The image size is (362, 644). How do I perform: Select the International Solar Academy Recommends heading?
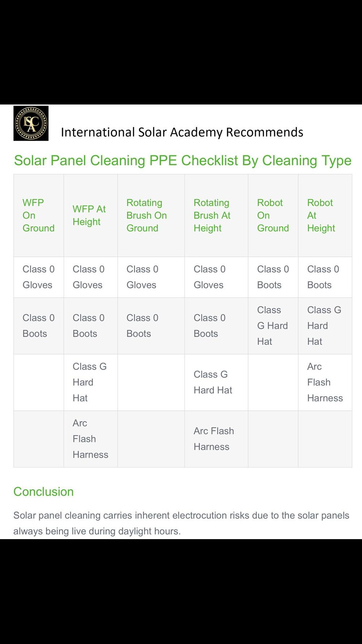pyautogui.click(x=182, y=132)
